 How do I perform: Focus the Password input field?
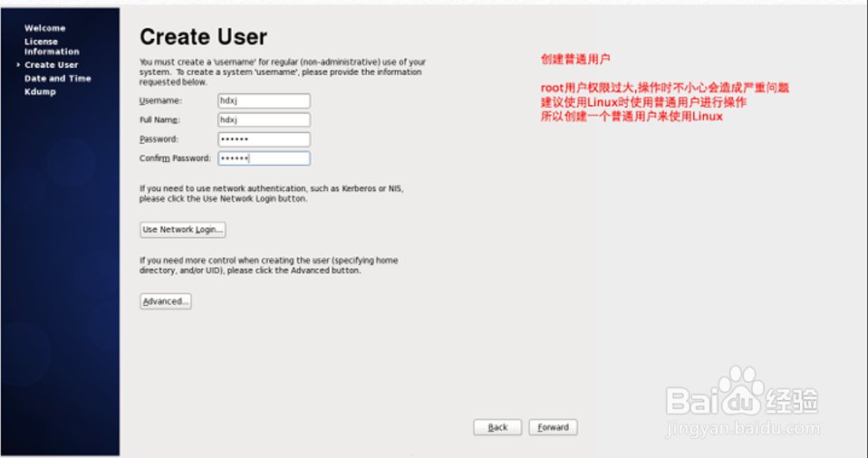coord(264,139)
